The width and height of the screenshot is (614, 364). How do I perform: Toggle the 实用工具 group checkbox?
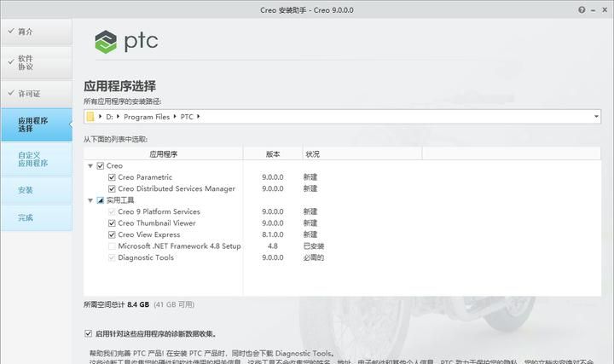click(101, 200)
